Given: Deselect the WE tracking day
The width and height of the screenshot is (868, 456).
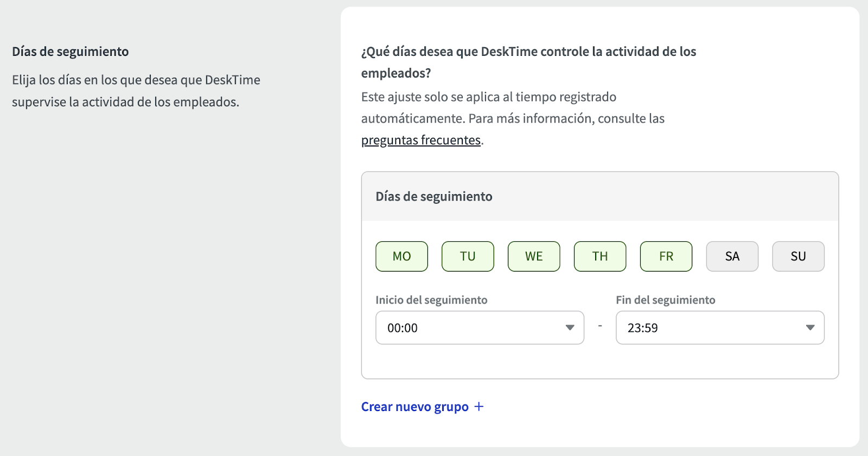Looking at the screenshot, I should click(x=534, y=256).
